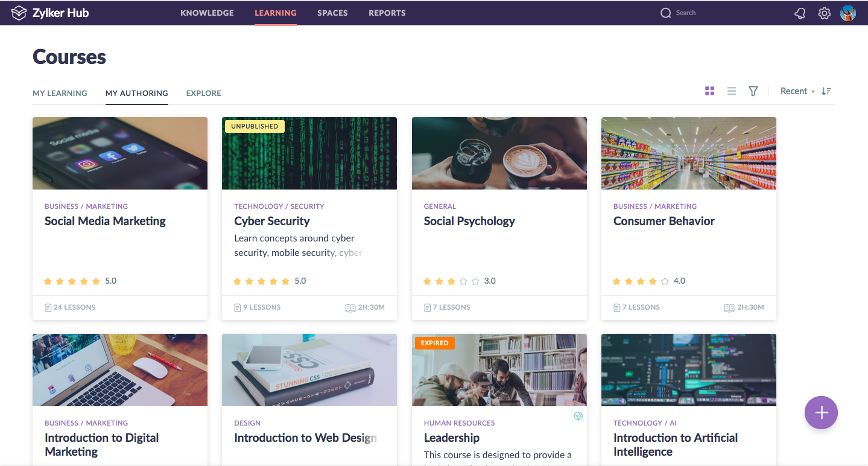Expand the Recent sort dropdown
The height and width of the screenshot is (466, 868).
(x=797, y=91)
